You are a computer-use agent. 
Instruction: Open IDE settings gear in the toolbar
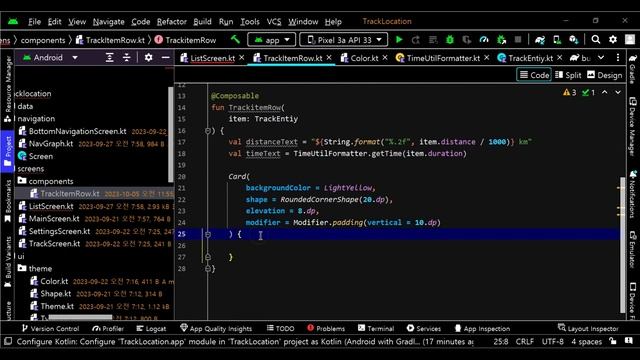tap(613, 40)
